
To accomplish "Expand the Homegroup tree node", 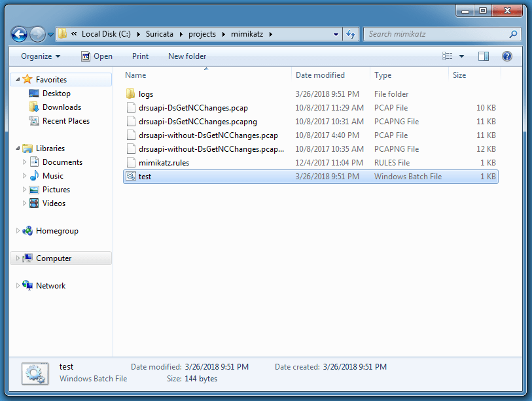I will coord(17,231).
